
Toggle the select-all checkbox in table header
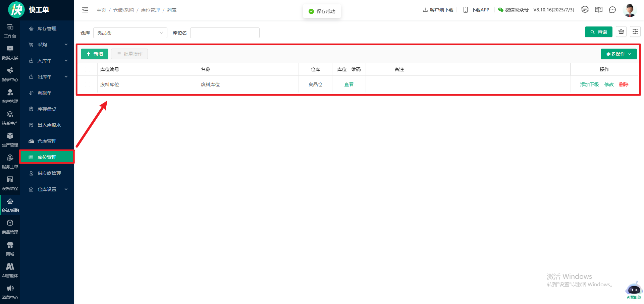88,69
